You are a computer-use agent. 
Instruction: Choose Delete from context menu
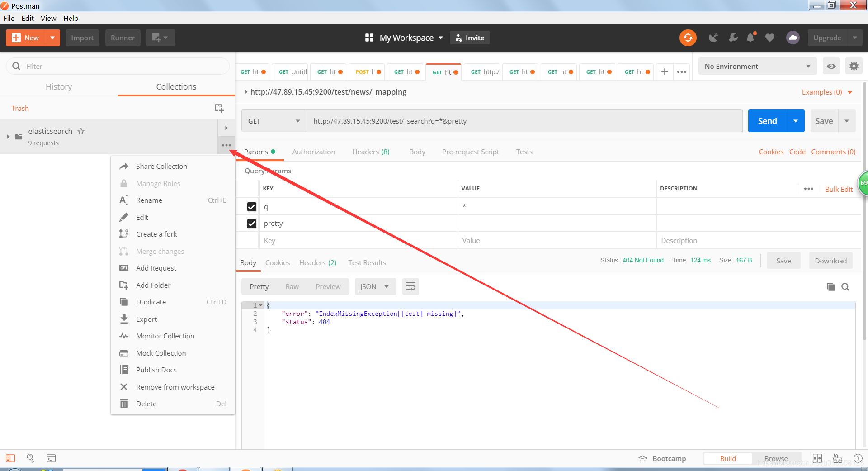click(173, 404)
